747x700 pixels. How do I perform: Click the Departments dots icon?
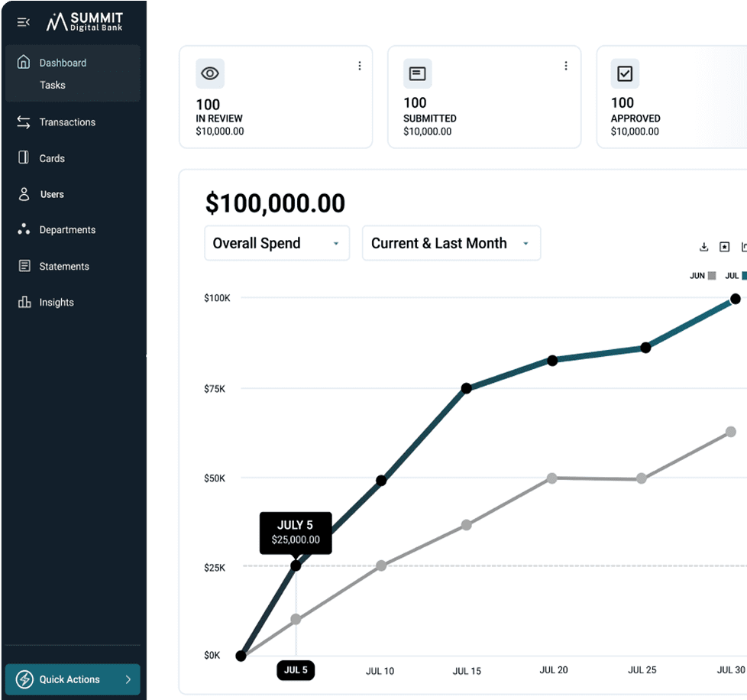pyautogui.click(x=24, y=229)
